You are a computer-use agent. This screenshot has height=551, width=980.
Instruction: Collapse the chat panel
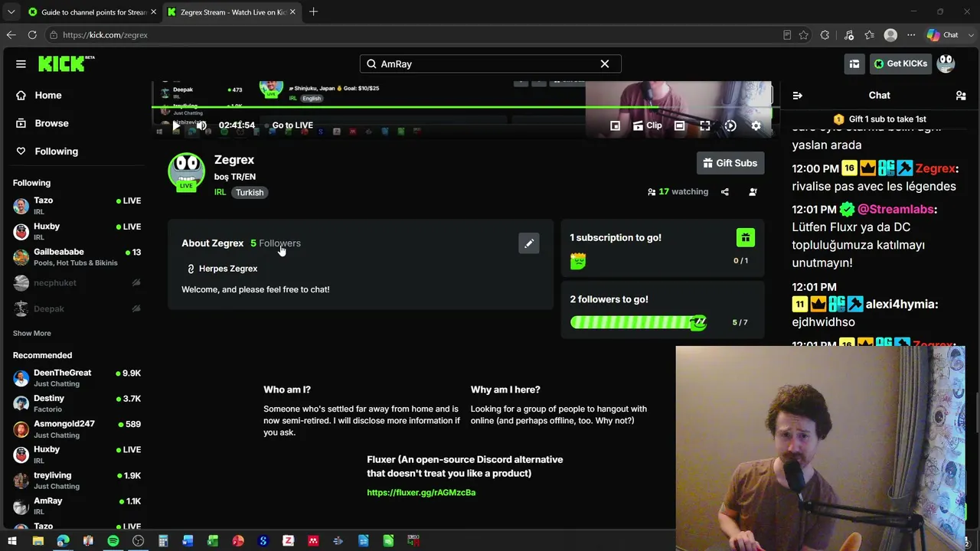pyautogui.click(x=798, y=96)
